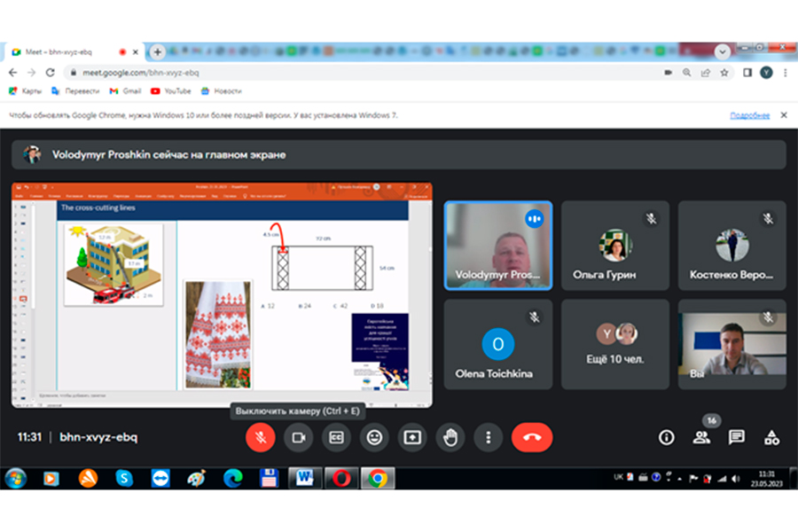
Task: Open Word from the taskbar
Action: coord(304,479)
